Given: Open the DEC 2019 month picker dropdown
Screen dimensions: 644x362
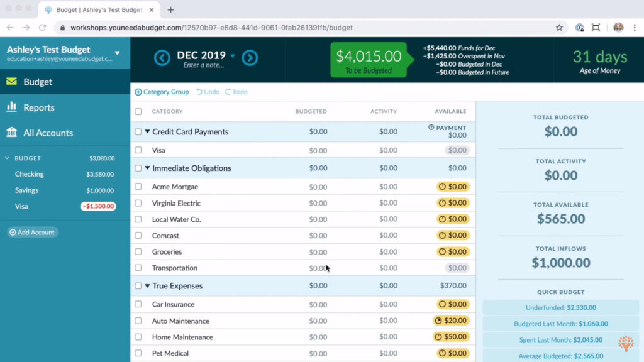Looking at the screenshot, I should [233, 55].
